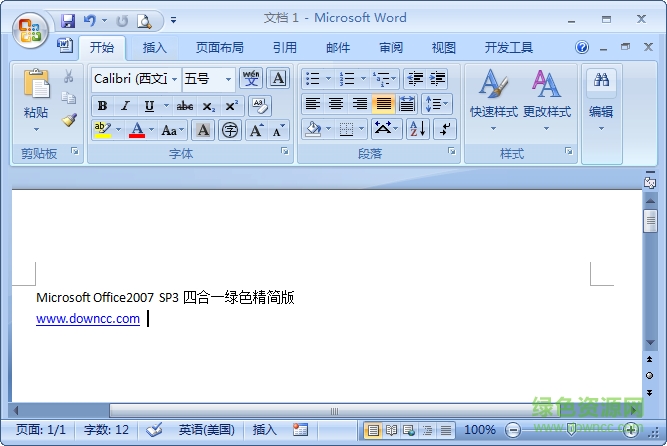Increase paragraph indent

coord(437,78)
